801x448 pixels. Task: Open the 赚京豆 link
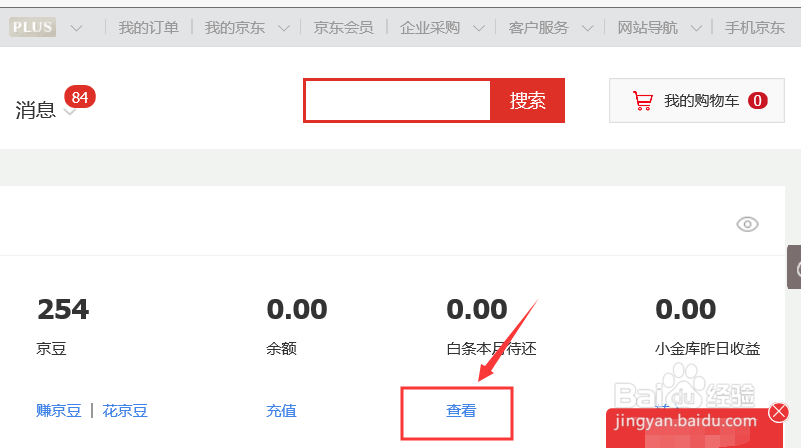coord(59,411)
